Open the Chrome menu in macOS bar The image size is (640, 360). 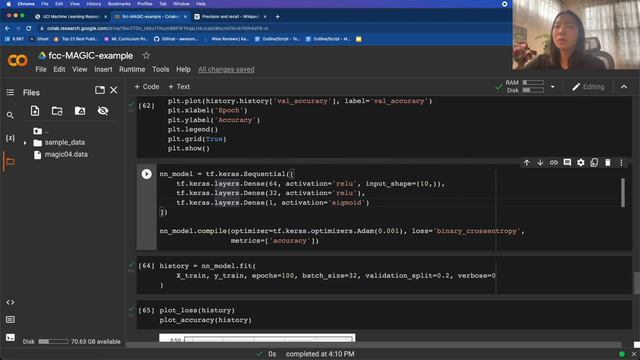click(26, 4)
